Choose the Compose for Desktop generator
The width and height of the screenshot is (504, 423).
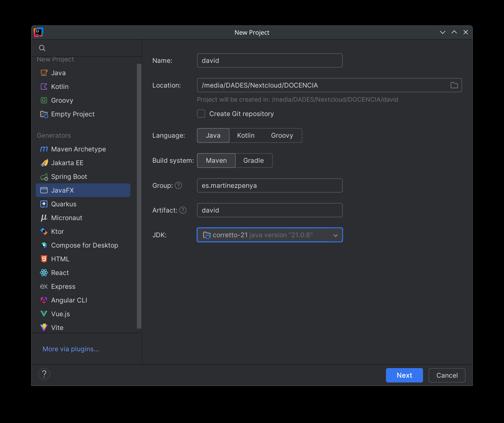[x=84, y=245]
